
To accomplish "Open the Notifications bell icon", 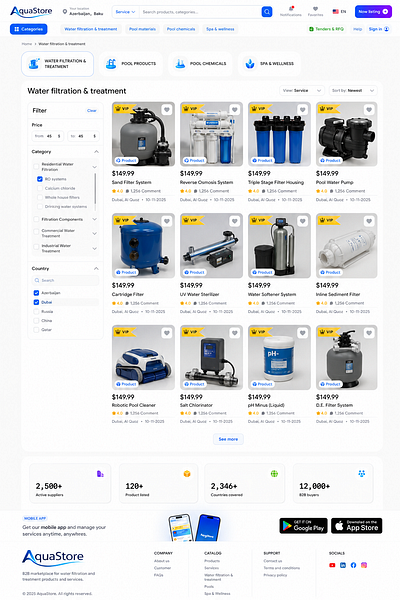I will pyautogui.click(x=291, y=9).
